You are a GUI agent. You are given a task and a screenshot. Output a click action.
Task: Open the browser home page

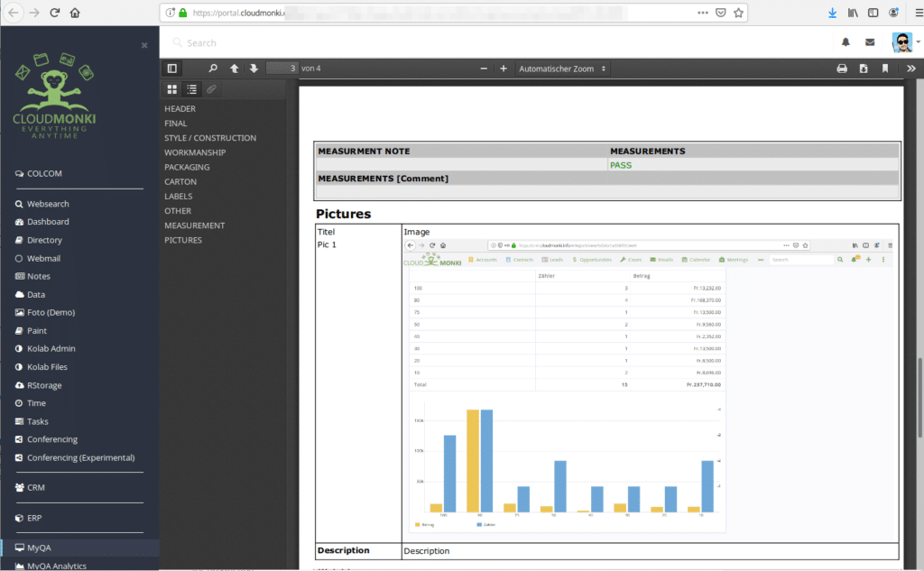[x=75, y=13]
